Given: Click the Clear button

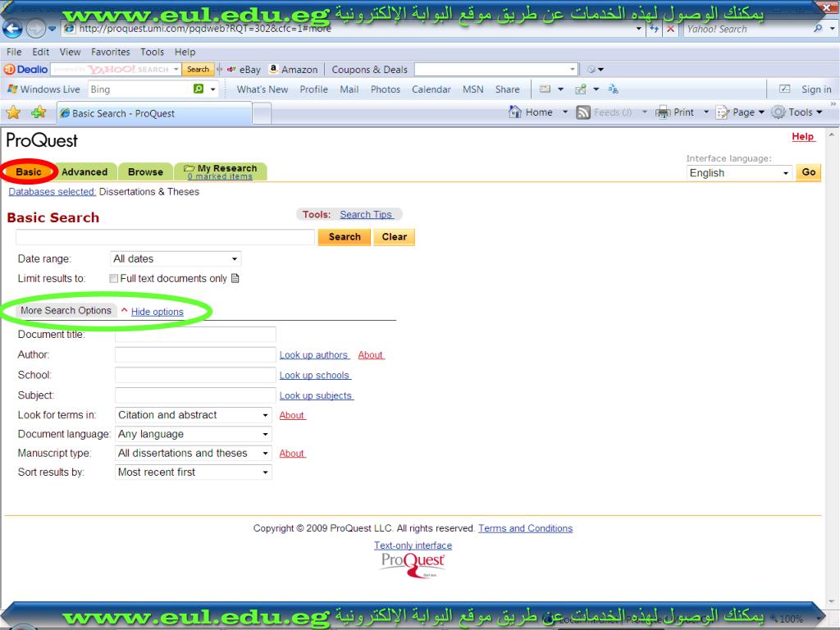Looking at the screenshot, I should (x=395, y=237).
